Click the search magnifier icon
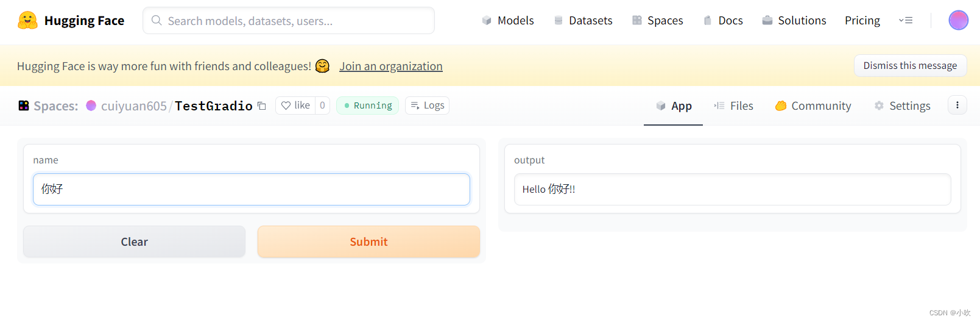Image resolution: width=980 pixels, height=322 pixels. 157,21
